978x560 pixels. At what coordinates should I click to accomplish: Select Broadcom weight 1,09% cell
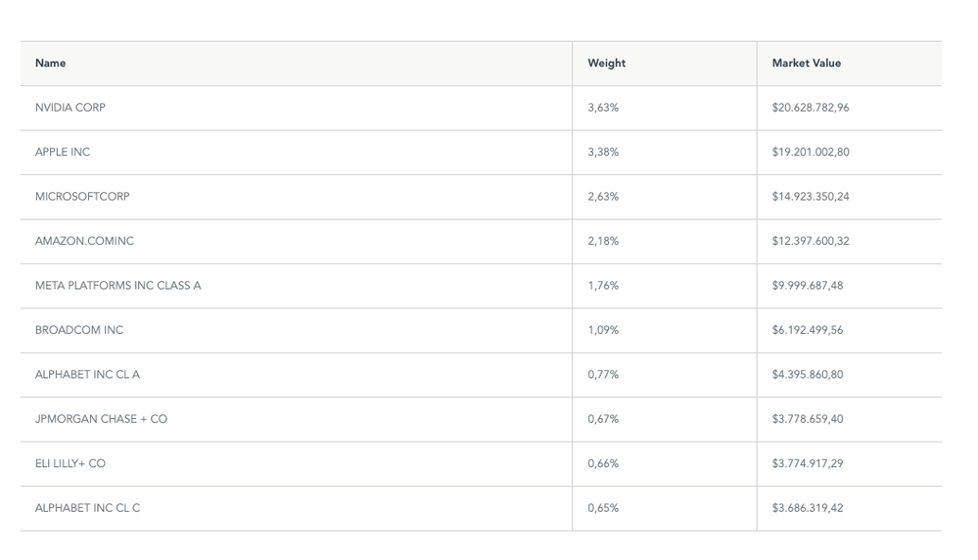pos(603,330)
